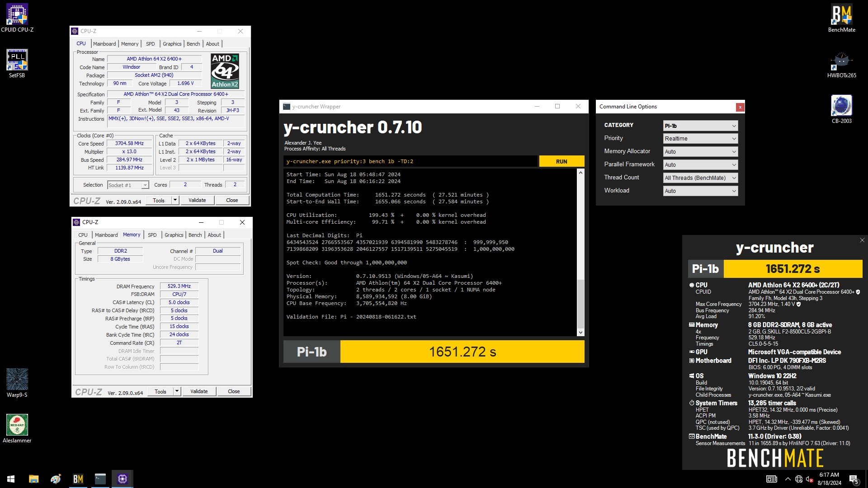The image size is (868, 488).
Task: Select the SPD tab in top CPU-Z window
Action: [x=151, y=44]
